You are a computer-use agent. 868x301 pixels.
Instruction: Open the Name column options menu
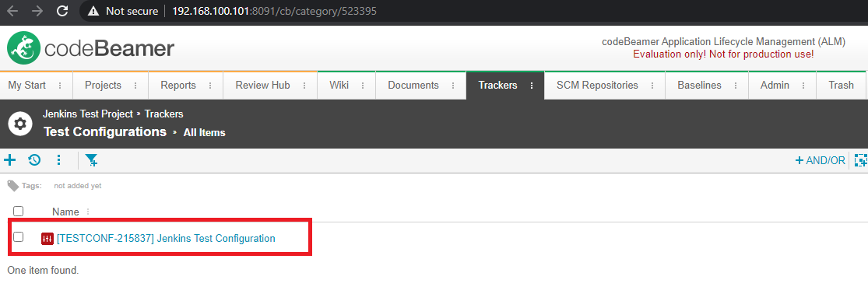87,212
